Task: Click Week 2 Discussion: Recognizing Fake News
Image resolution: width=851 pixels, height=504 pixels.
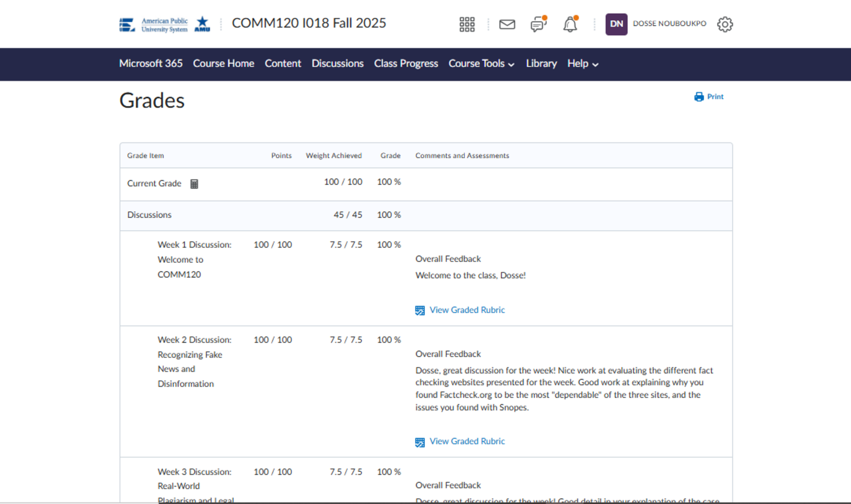Action: (195, 362)
